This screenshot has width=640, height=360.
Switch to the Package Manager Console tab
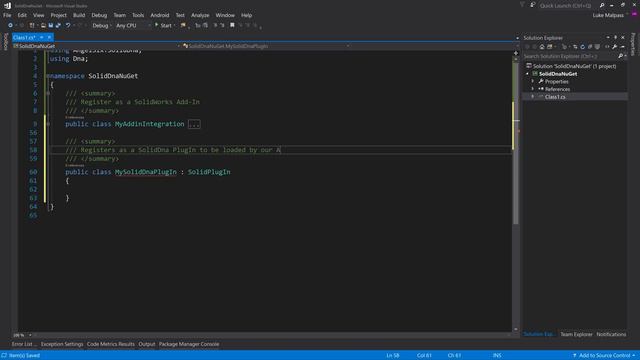189,344
